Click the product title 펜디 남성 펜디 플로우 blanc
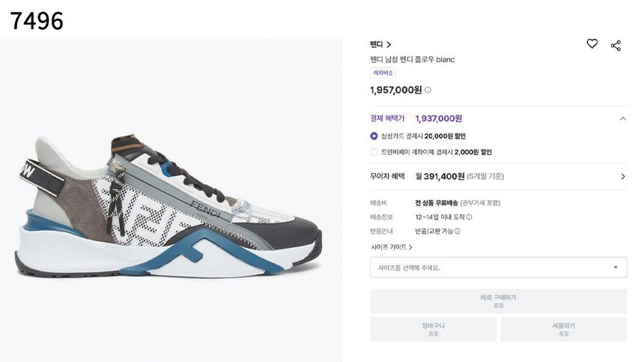 (412, 59)
